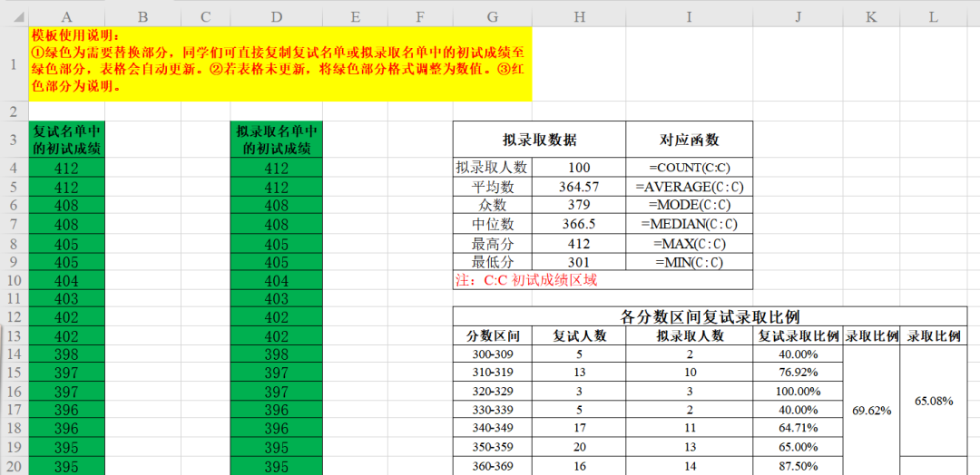Viewport: 980px width, 475px height.
Task: Select the median value 366.5
Action: [579, 224]
